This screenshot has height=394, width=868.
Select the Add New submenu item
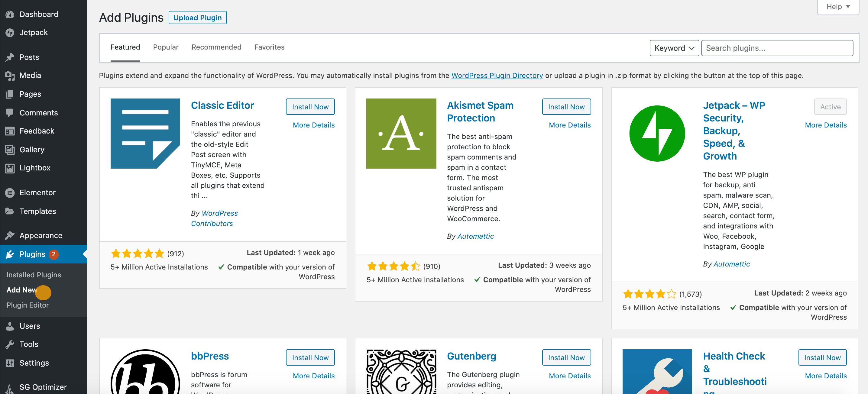point(21,290)
